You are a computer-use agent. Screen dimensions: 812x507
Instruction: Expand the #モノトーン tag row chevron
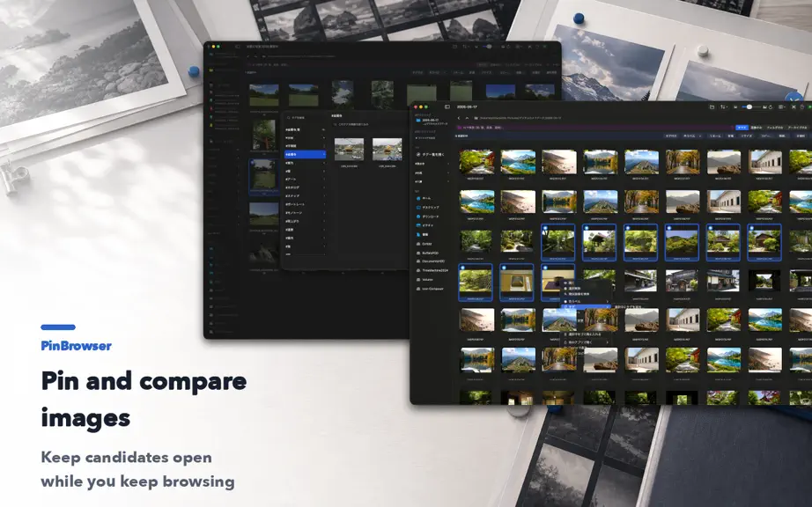click(324, 213)
